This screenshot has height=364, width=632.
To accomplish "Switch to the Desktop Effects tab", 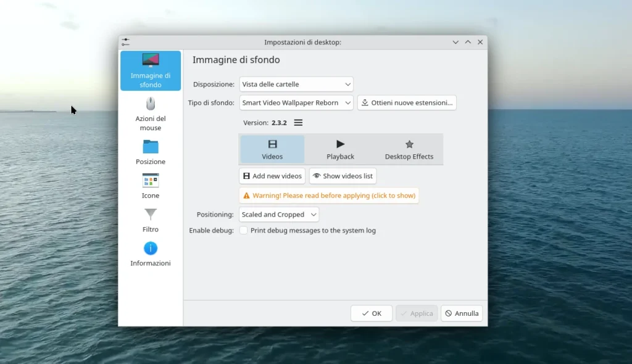I will coord(409,149).
